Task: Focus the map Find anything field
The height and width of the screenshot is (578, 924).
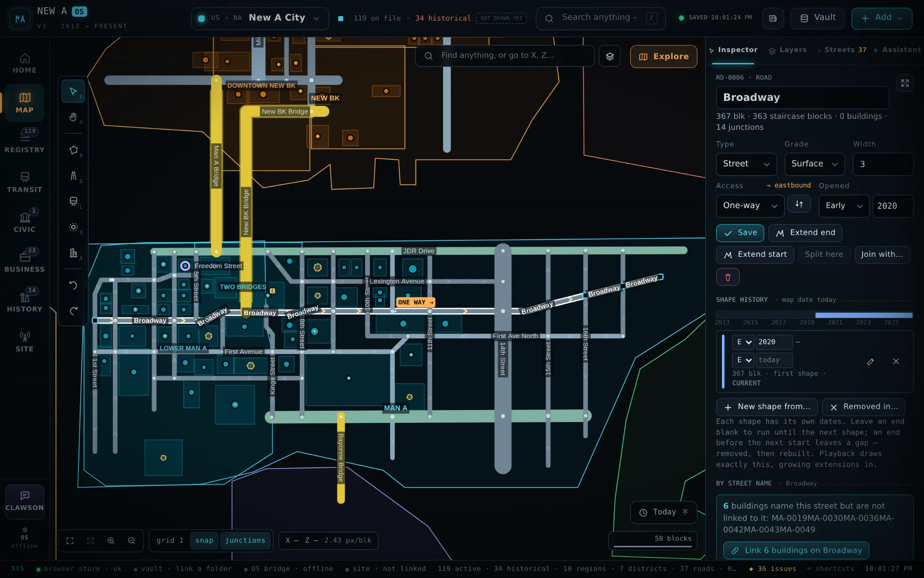Action: pos(505,55)
